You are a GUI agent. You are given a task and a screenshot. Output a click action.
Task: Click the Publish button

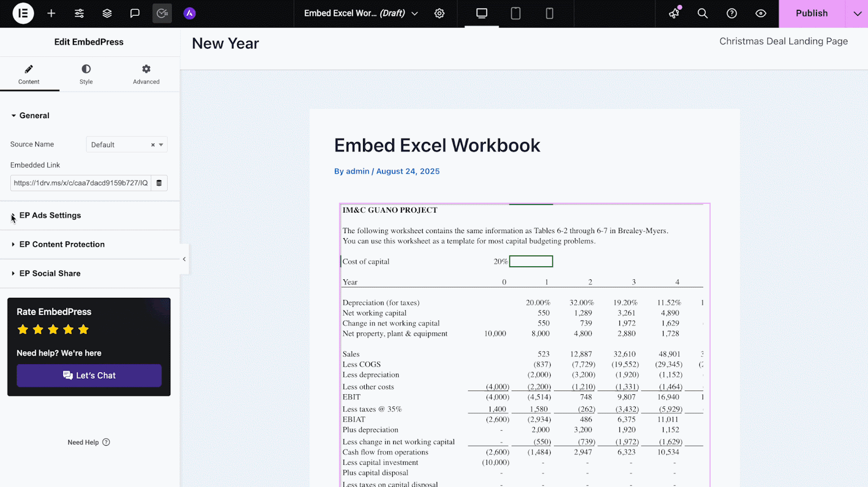click(x=812, y=13)
